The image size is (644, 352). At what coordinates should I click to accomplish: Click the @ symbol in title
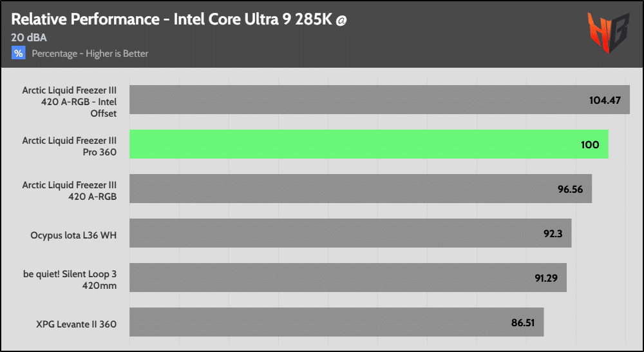click(x=341, y=19)
